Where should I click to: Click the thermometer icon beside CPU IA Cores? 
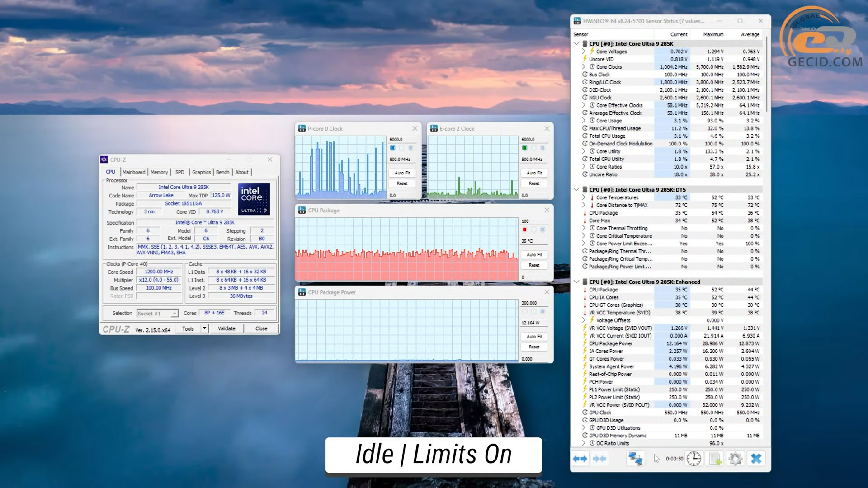click(585, 297)
